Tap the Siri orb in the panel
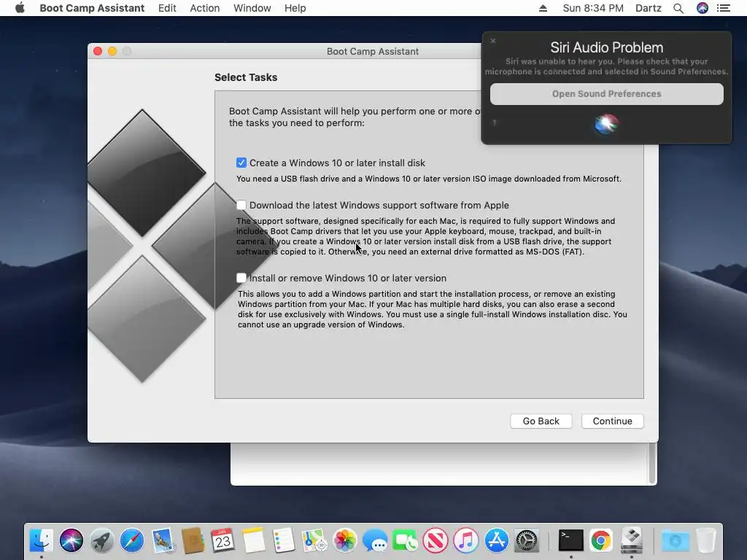 click(606, 124)
